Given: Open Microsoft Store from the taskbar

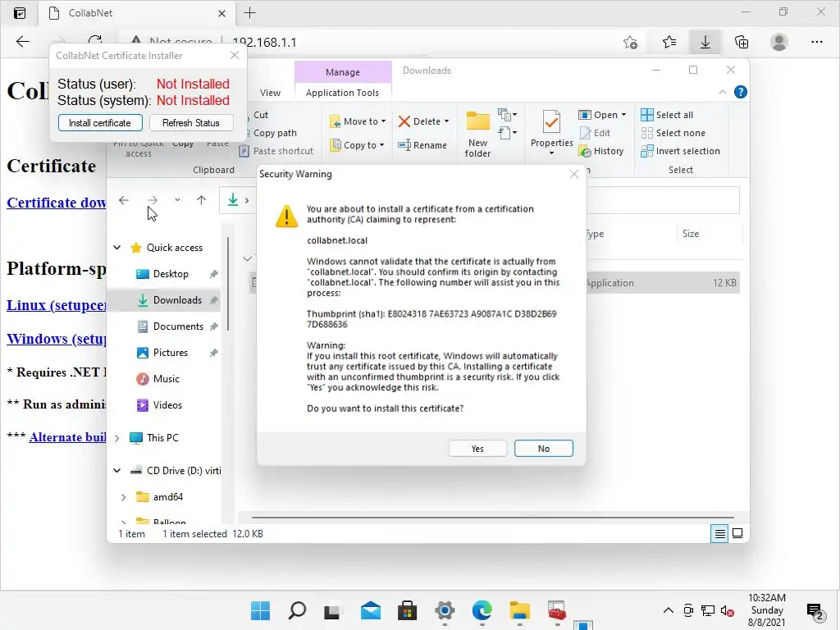Looking at the screenshot, I should [407, 610].
